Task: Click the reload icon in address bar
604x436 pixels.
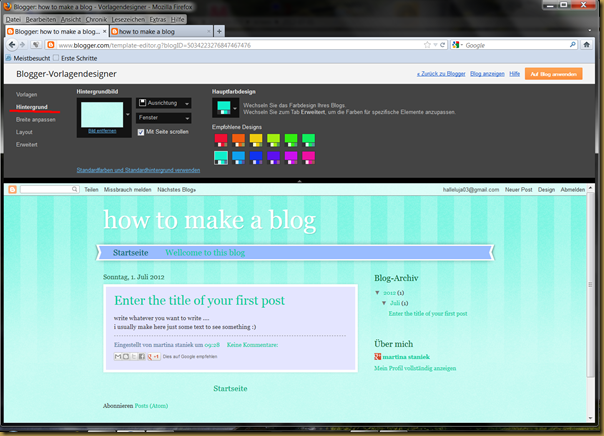Action: (x=443, y=45)
